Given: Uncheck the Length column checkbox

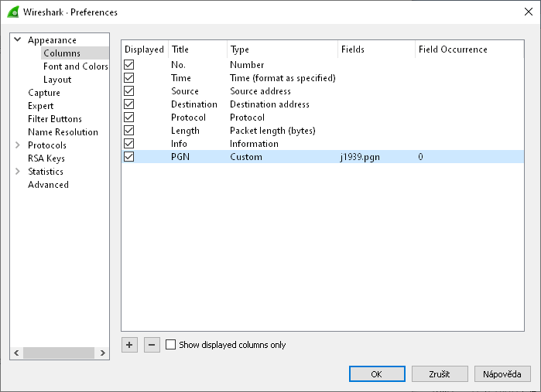Looking at the screenshot, I should [x=129, y=130].
